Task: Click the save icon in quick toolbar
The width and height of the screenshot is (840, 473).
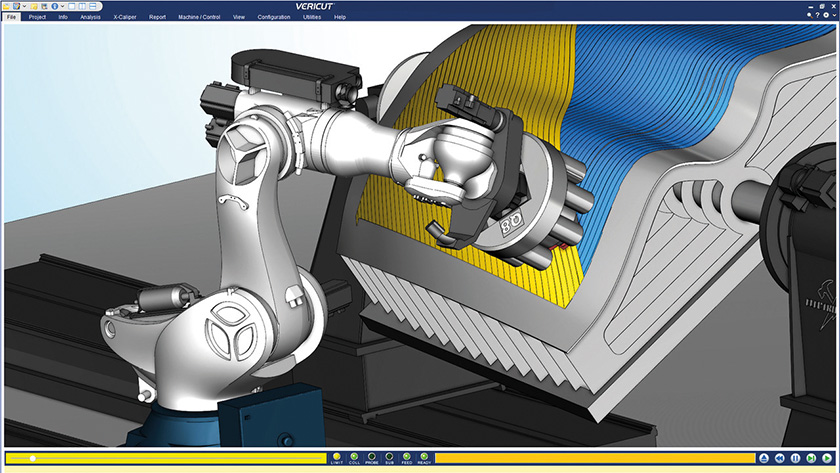Action: [x=44, y=6]
